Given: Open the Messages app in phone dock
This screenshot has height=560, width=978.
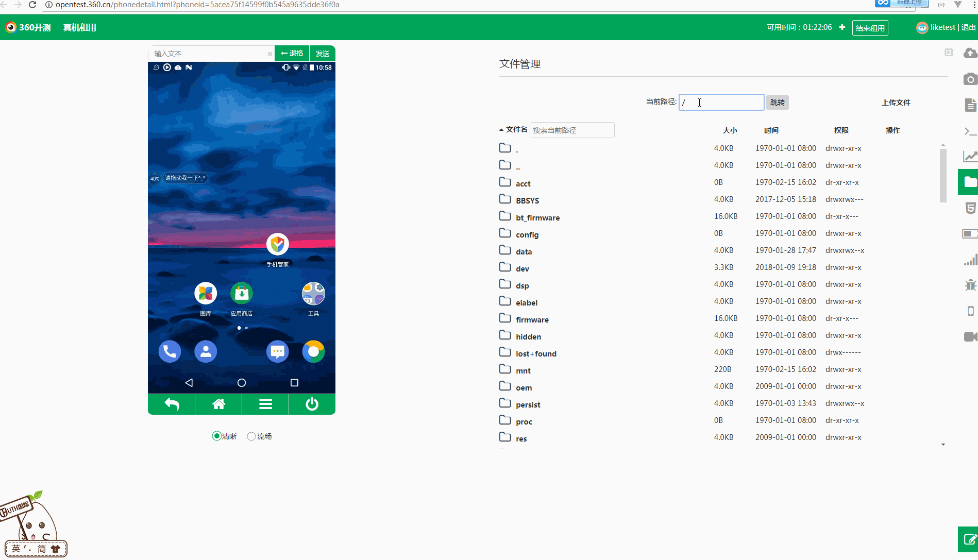Looking at the screenshot, I should coord(278,352).
